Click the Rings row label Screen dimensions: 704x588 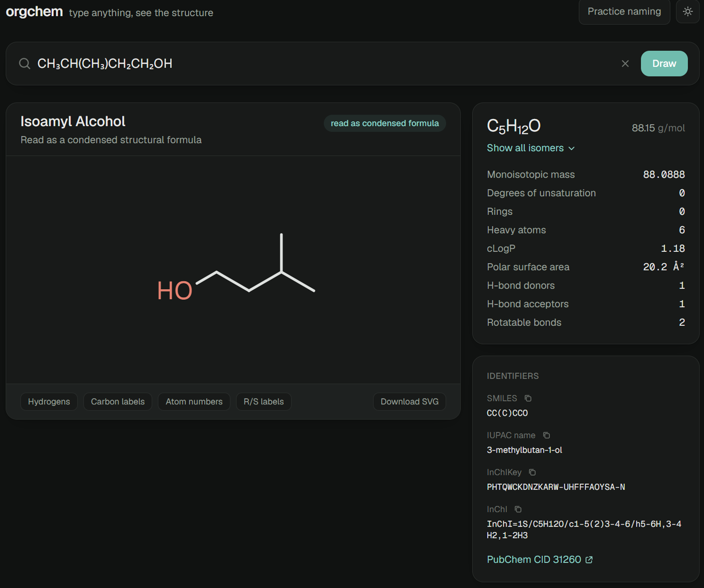click(x=499, y=212)
